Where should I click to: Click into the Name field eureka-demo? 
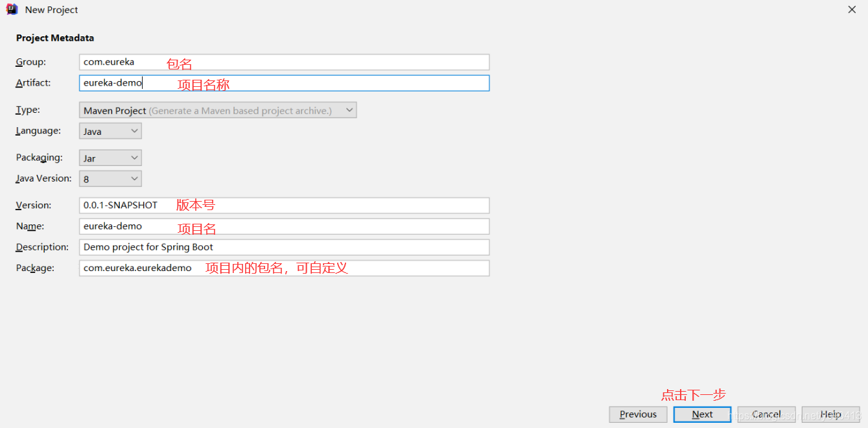pyautogui.click(x=284, y=226)
